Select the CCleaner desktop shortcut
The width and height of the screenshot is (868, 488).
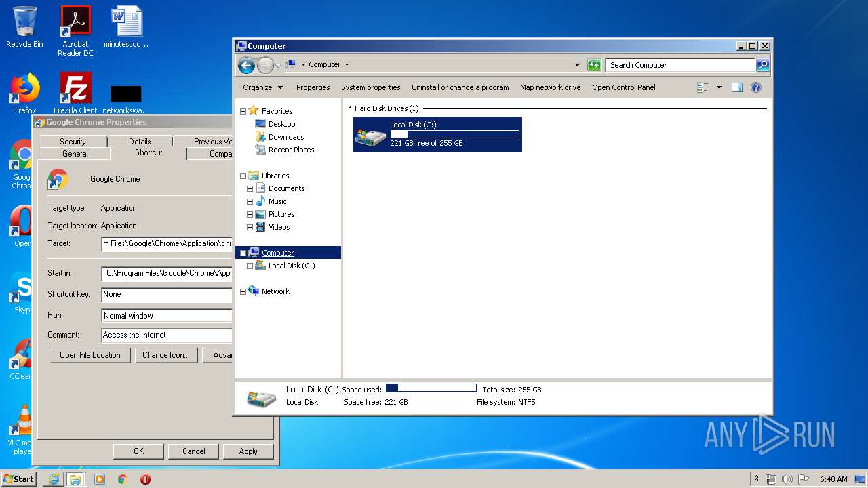click(20, 359)
